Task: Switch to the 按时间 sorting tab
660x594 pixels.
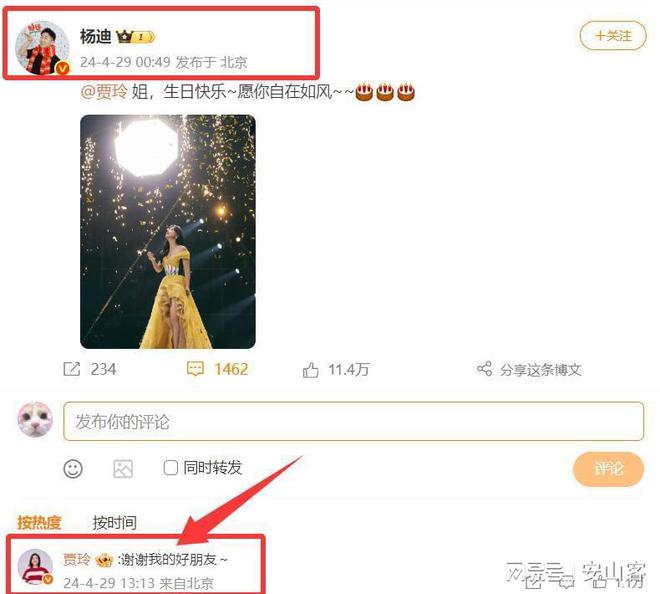Action: pyautogui.click(x=114, y=522)
